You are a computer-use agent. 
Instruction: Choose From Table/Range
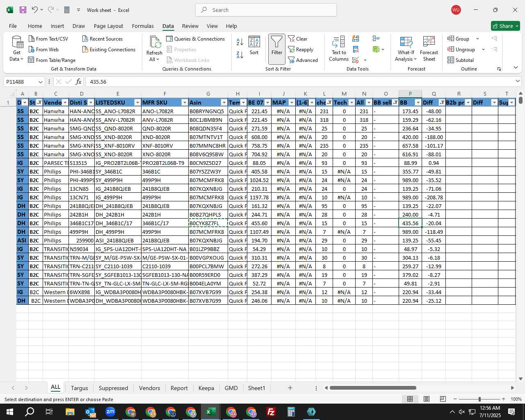click(x=52, y=60)
